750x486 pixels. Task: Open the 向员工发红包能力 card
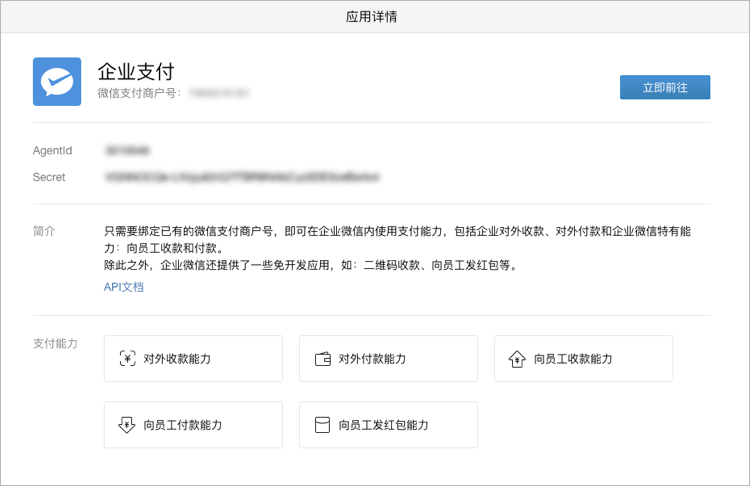coord(388,425)
